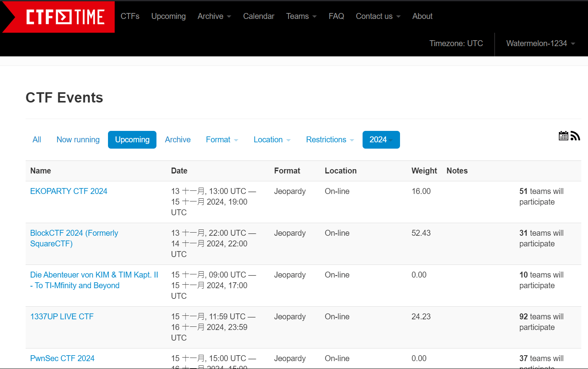
Task: Select the Upcoming events filter tab
Action: coord(132,140)
